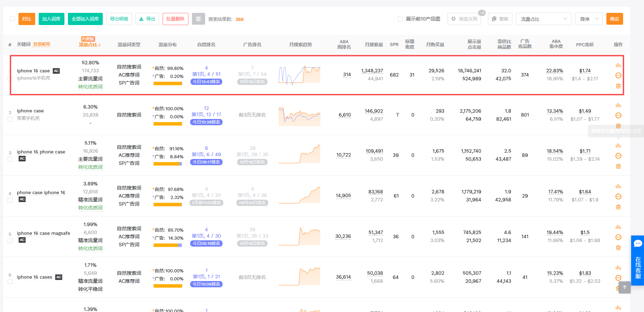Click traffic distribution bar for iphone 16 phone case

click(x=168, y=164)
